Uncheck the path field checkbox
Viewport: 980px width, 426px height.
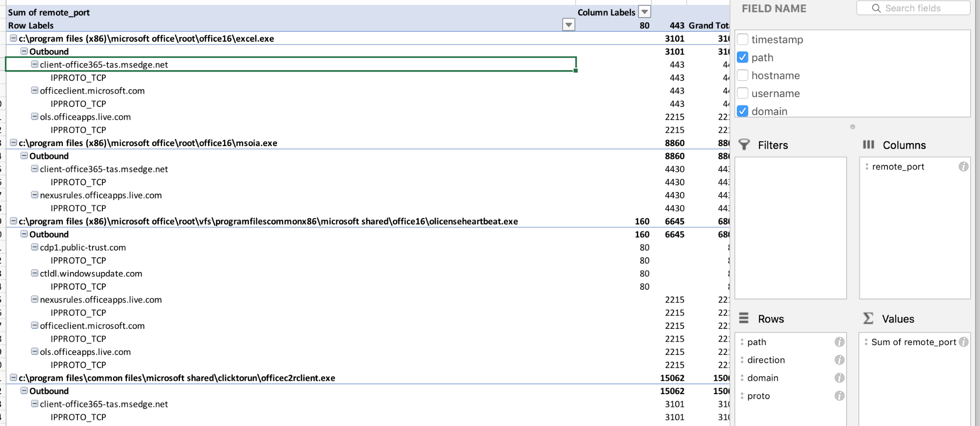tap(743, 57)
